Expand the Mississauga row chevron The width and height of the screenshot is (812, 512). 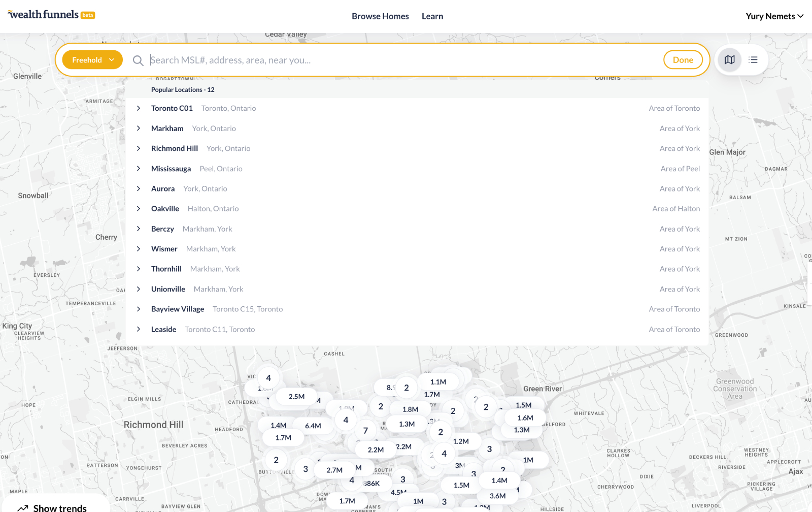pyautogui.click(x=139, y=169)
